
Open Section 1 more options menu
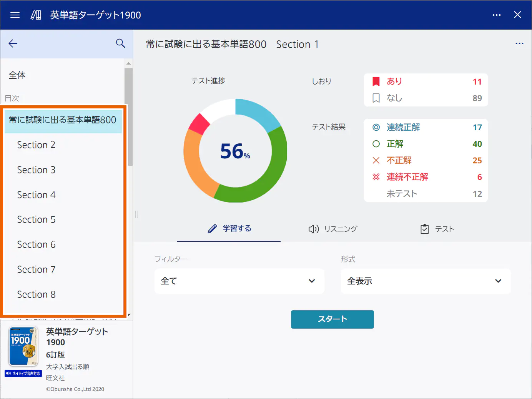519,43
